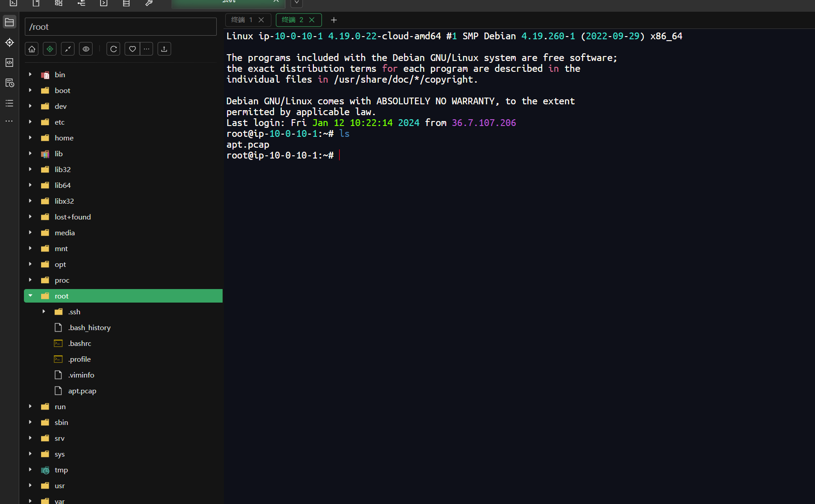Upload a file with upload icon
The width and height of the screenshot is (815, 504).
pyautogui.click(x=164, y=49)
